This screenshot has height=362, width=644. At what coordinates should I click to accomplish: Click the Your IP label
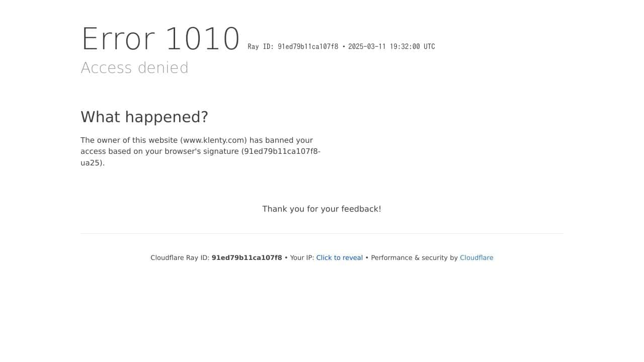(x=302, y=257)
